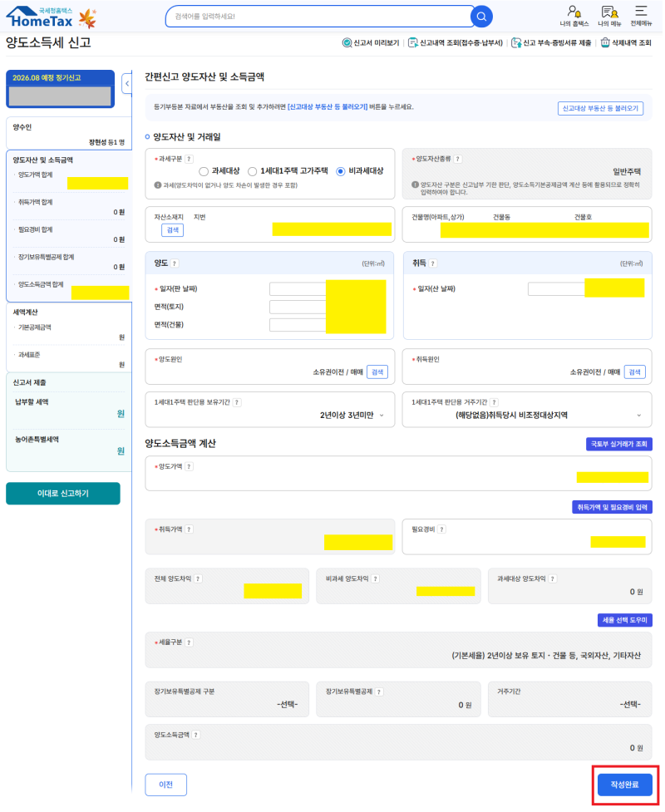This screenshot has height=812, width=665.
Task: Click help icon next to 취득가액
Action: point(189,529)
